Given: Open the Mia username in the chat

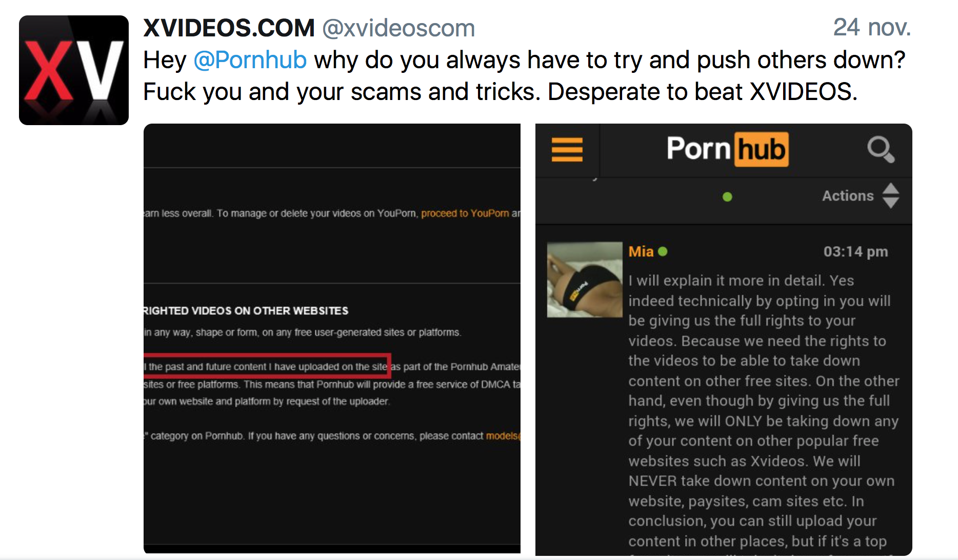Looking at the screenshot, I should pyautogui.click(x=641, y=251).
